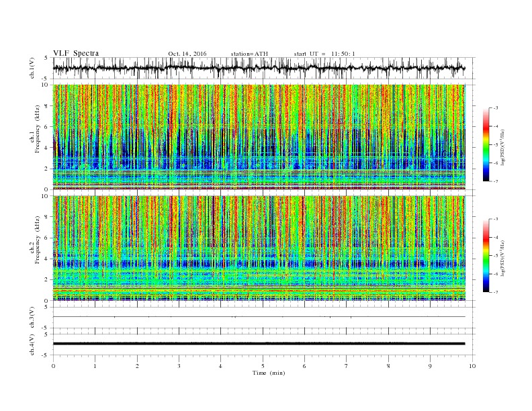Click the "Oct. 14, 2016" date text
This screenshot has width=532, height=411.
(x=187, y=54)
